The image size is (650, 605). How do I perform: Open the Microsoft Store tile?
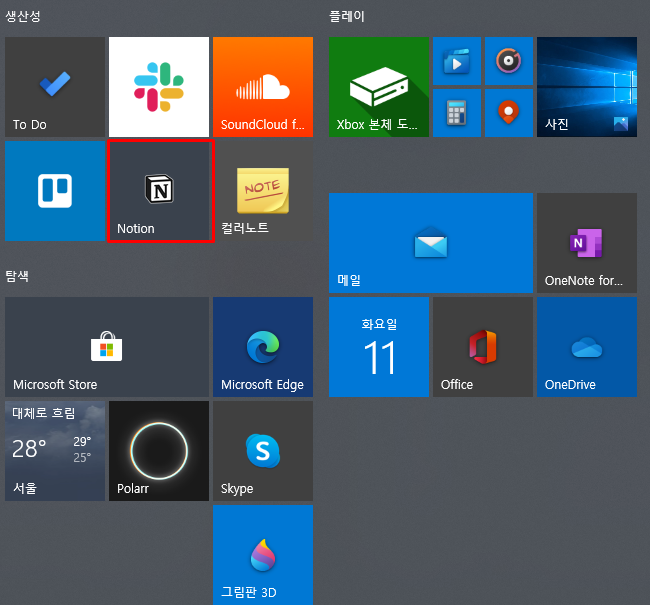point(107,347)
